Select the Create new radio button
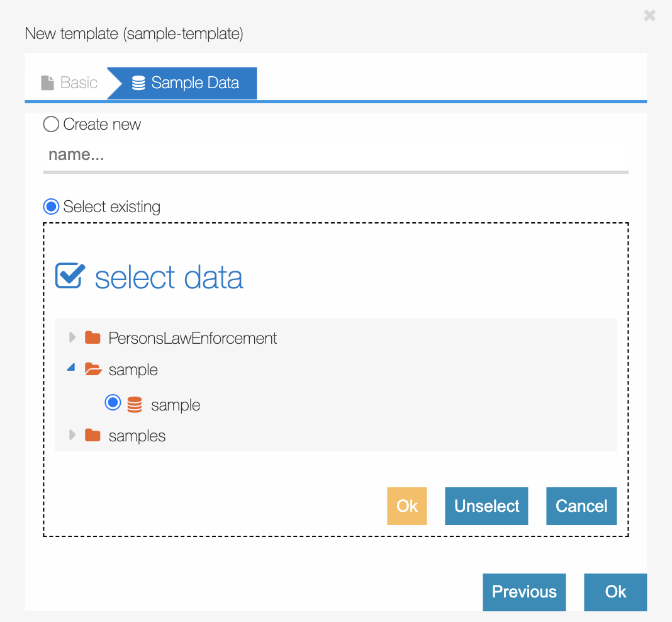The width and height of the screenshot is (672, 622). 50,124
